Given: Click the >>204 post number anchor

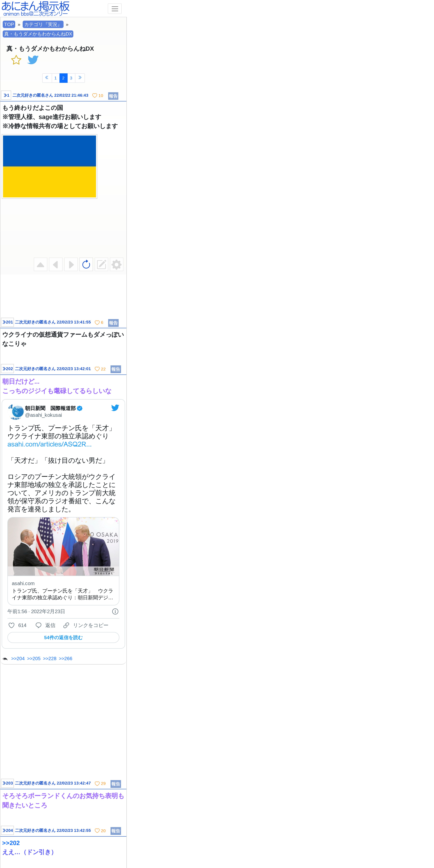Looking at the screenshot, I should coord(7,830).
